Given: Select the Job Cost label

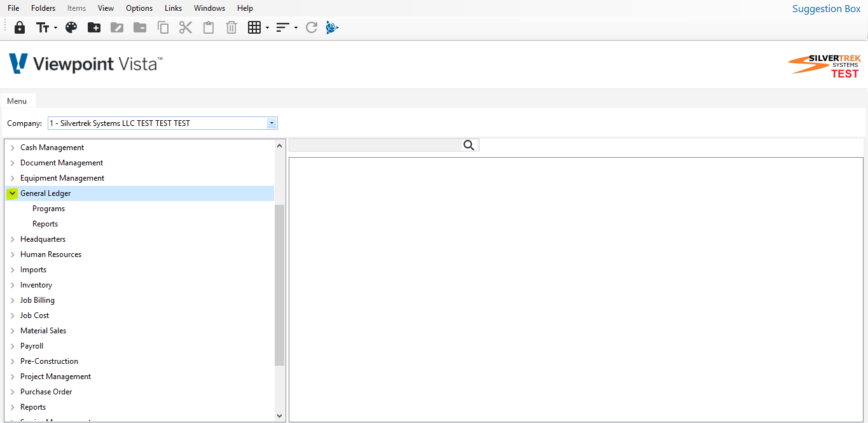Looking at the screenshot, I should tap(34, 316).
